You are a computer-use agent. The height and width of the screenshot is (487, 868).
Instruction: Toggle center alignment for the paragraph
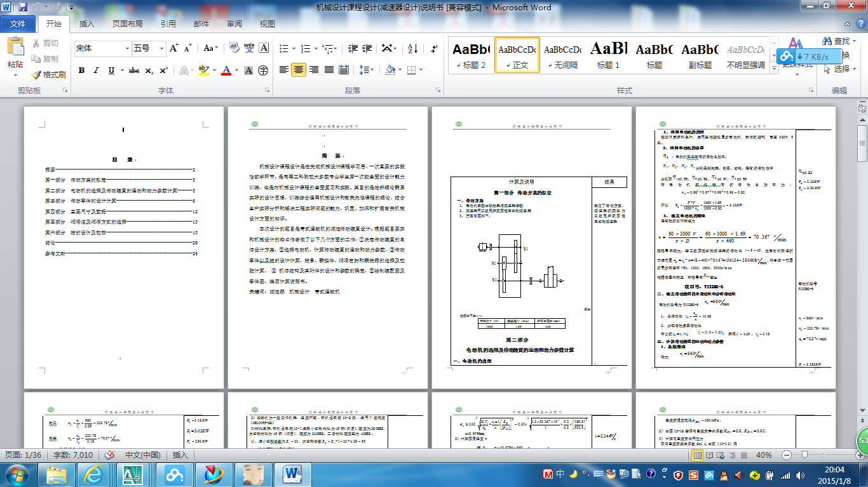(x=299, y=70)
